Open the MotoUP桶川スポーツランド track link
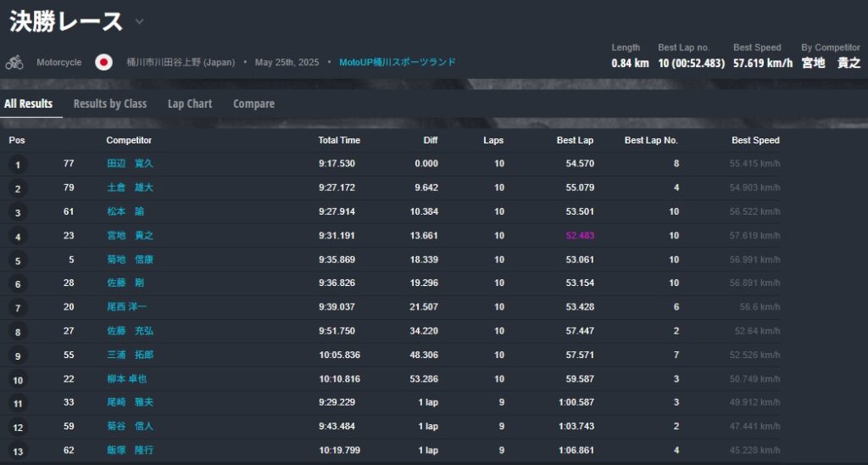Image resolution: width=868 pixels, height=465 pixels. pos(397,62)
